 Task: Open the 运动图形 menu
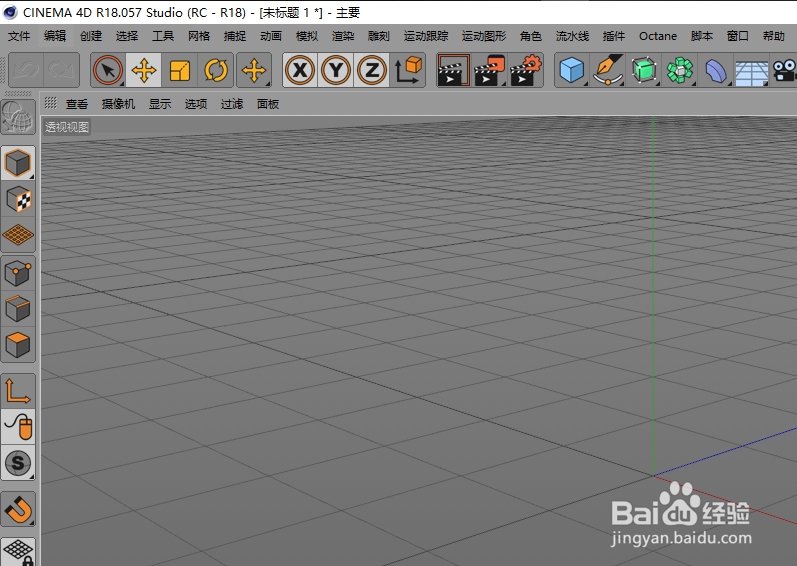(x=484, y=36)
